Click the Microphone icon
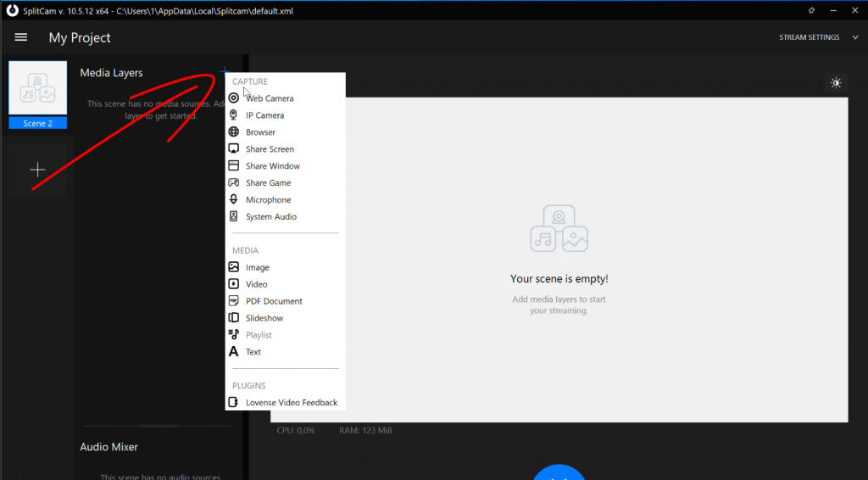 click(234, 199)
